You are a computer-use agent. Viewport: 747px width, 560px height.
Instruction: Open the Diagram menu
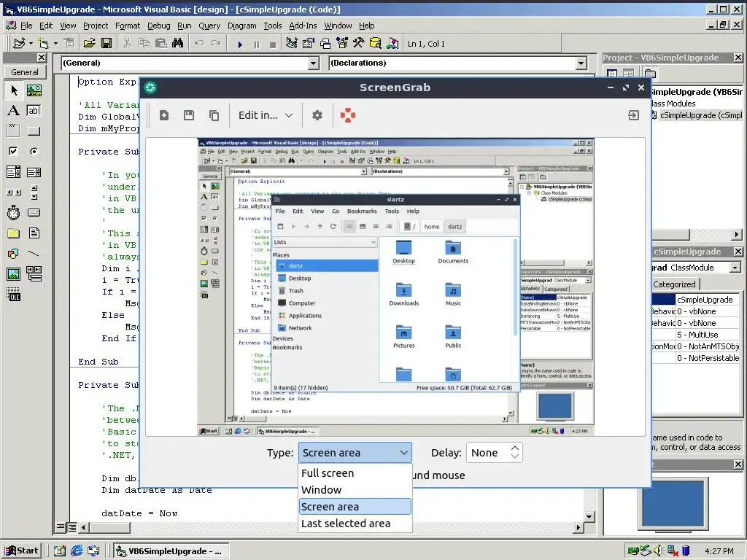[241, 26]
